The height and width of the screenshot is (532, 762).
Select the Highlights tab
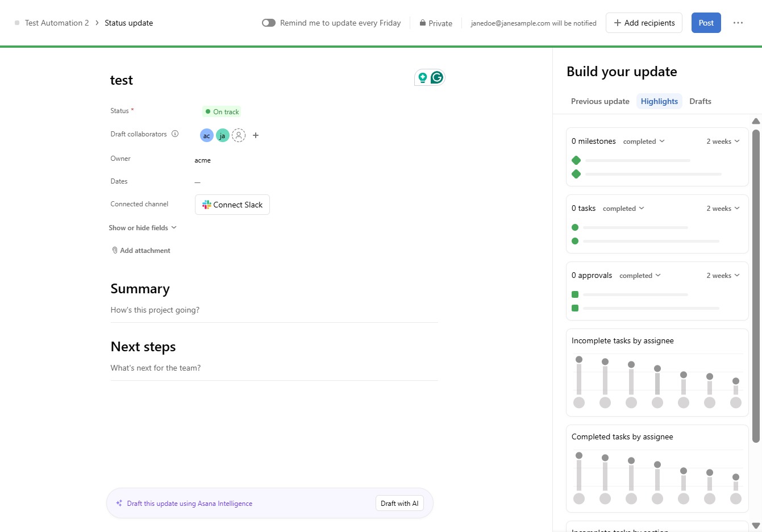pos(659,101)
